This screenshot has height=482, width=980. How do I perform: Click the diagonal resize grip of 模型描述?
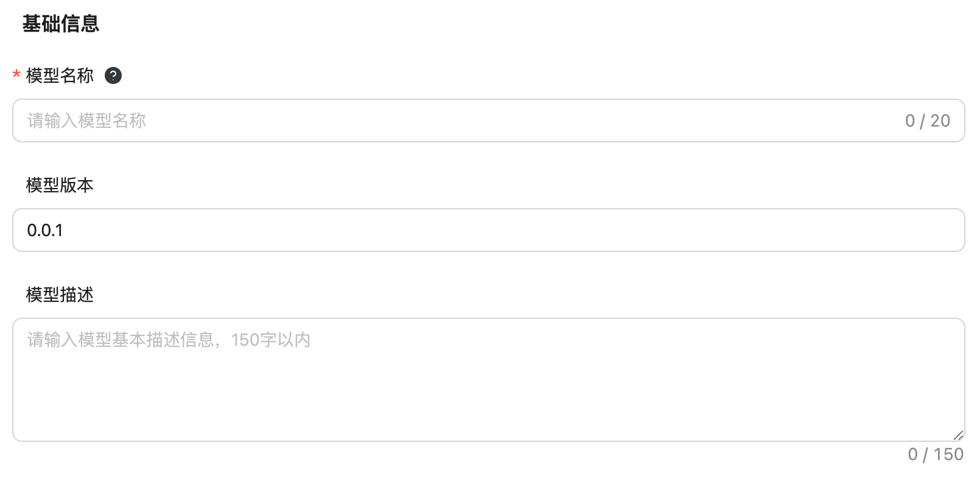(x=958, y=435)
